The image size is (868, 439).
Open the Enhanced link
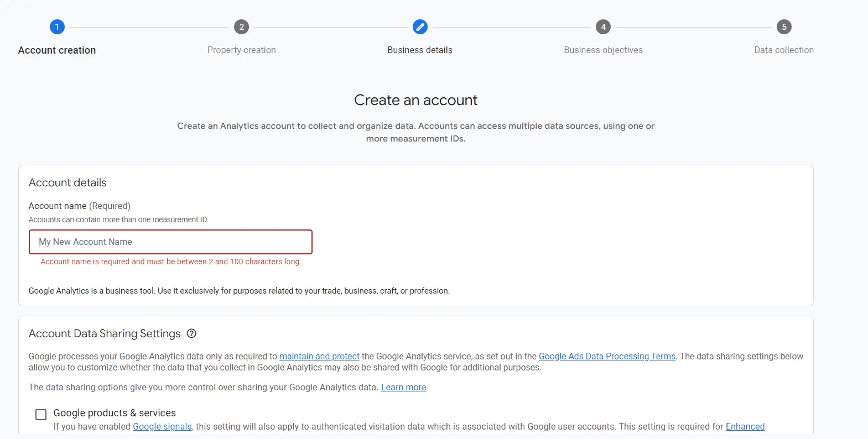pos(745,427)
